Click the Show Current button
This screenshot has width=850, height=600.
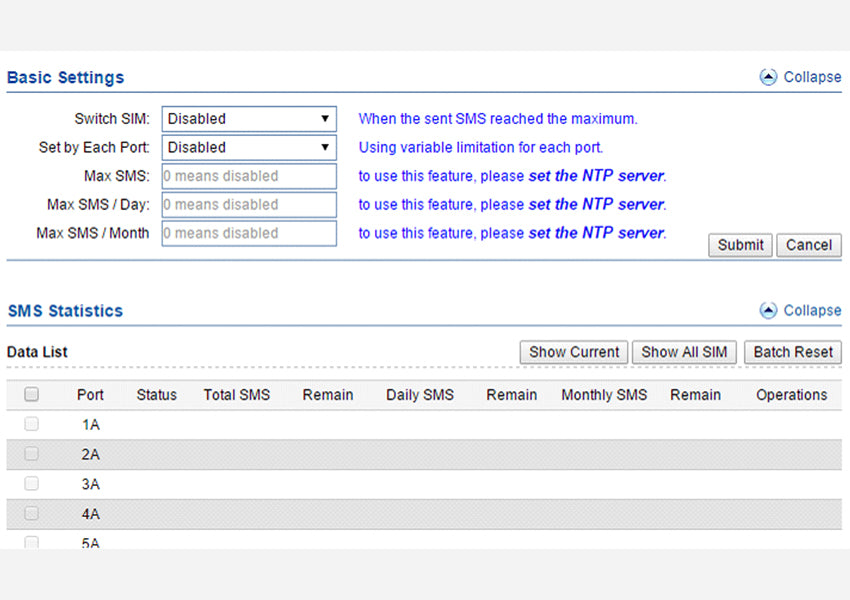coord(574,352)
